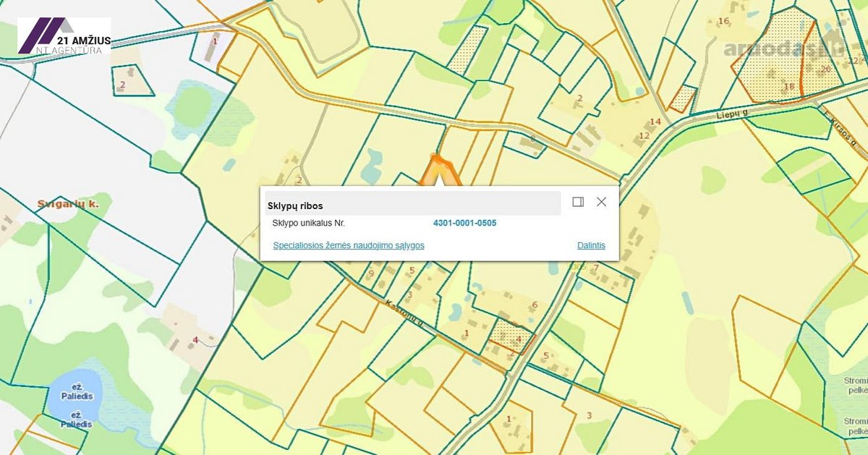Click the Sklypų ribos popup title
The image size is (868, 455).
pyautogui.click(x=295, y=206)
